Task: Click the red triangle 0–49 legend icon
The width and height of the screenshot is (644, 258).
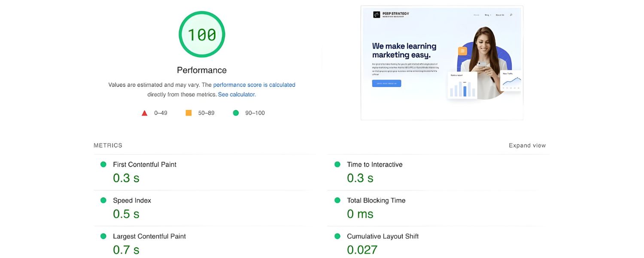Action: coord(145,113)
